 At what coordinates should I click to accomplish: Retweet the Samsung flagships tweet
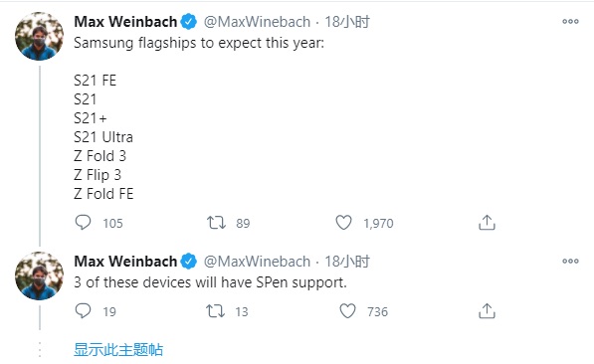(216, 223)
